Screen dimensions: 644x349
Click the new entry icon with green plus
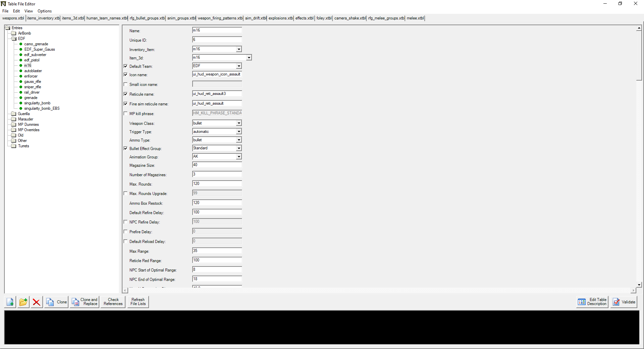pyautogui.click(x=10, y=302)
